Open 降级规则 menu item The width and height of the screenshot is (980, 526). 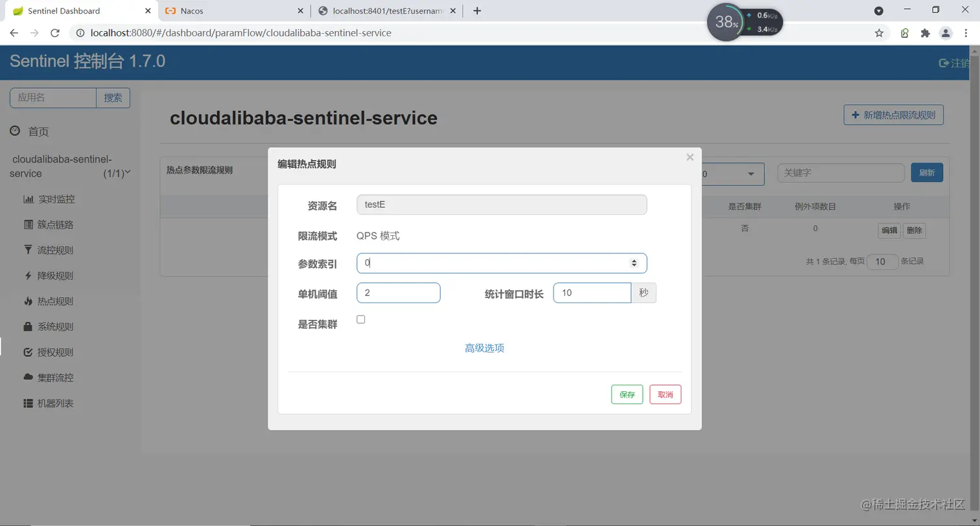tap(48, 276)
